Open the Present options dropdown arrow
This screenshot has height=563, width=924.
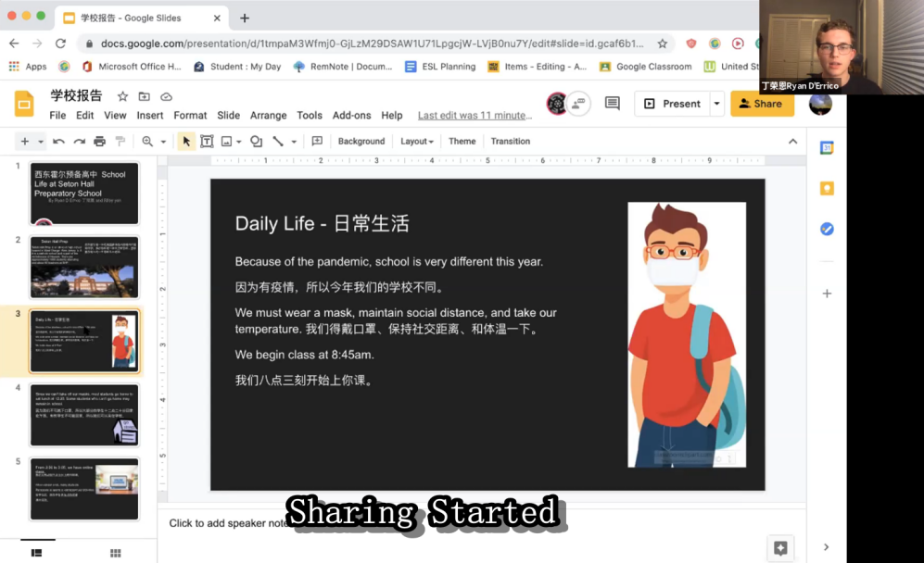[716, 104]
